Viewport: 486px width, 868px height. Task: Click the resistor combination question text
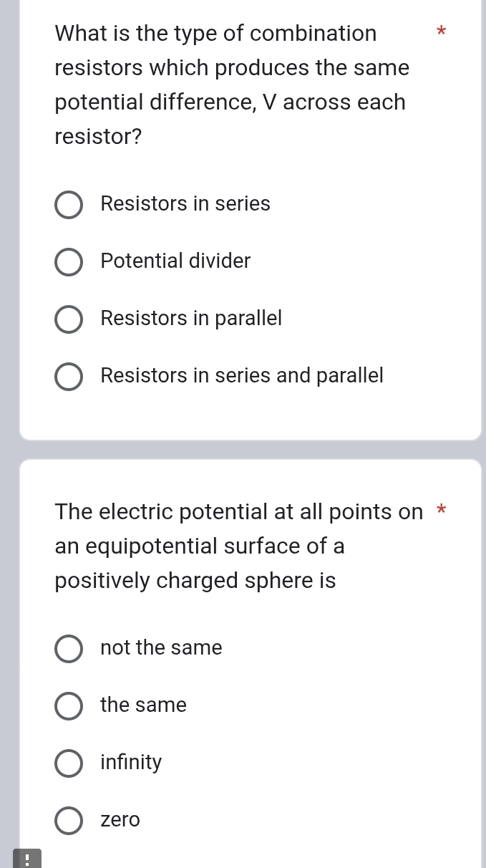(x=232, y=85)
